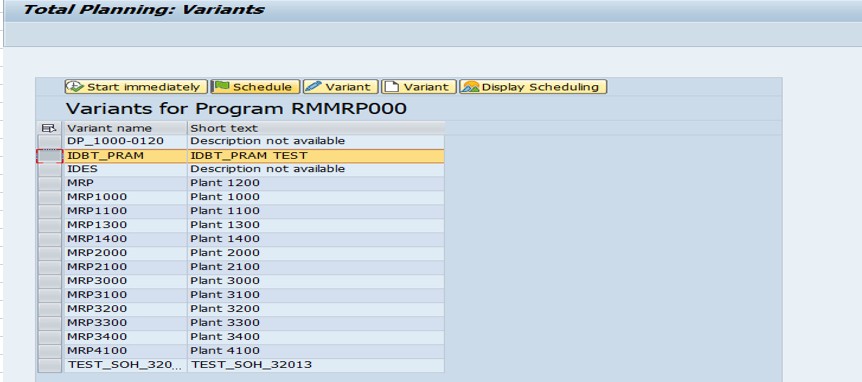Click the green Schedule flag icon

coord(222,87)
